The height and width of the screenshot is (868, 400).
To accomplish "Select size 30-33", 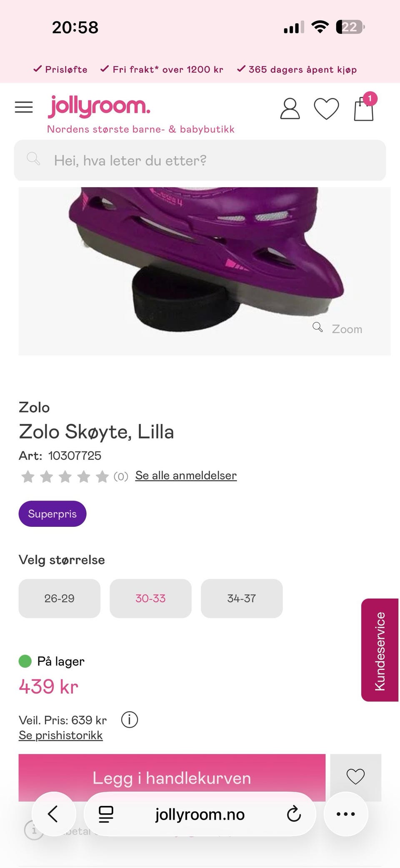I will tap(150, 598).
